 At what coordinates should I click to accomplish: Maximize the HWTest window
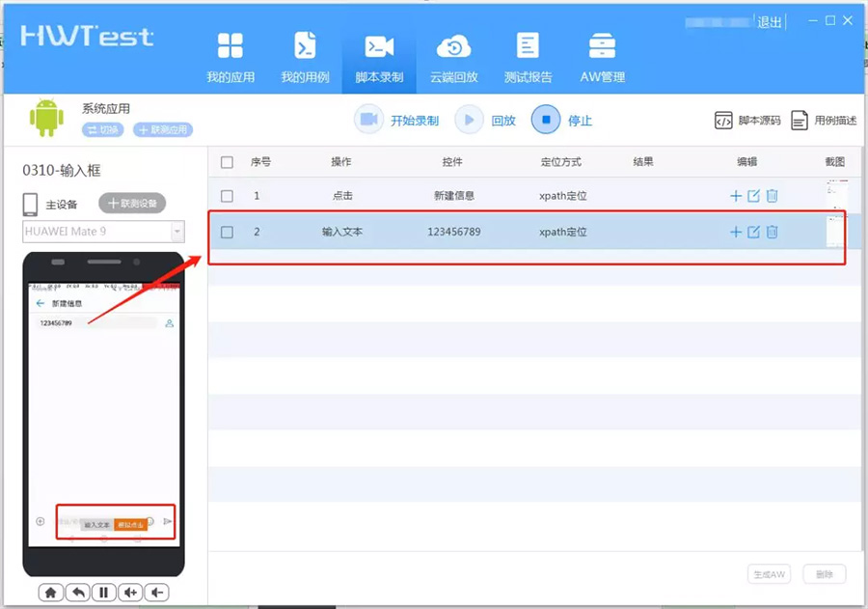pyautogui.click(x=830, y=20)
